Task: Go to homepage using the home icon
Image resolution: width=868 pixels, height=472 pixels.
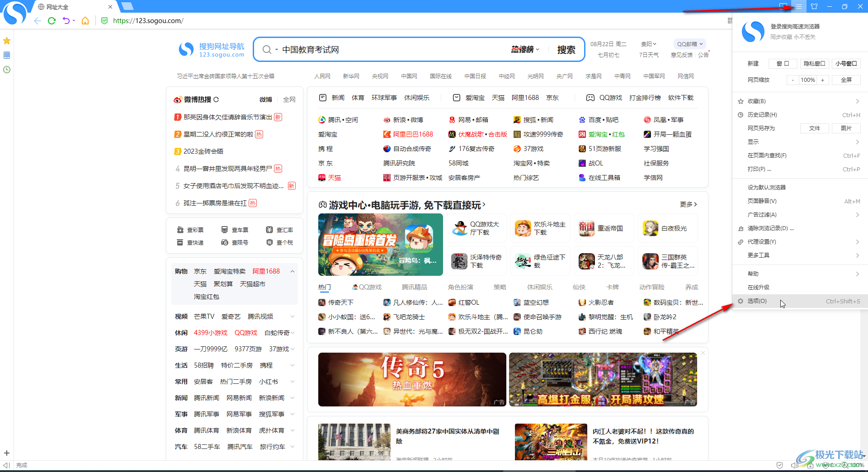Action: coord(85,21)
